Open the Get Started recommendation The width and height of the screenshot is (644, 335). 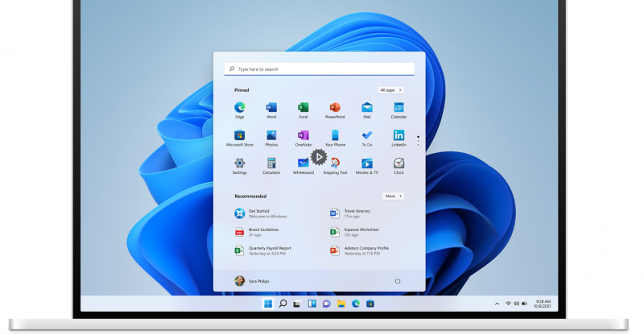(261, 213)
